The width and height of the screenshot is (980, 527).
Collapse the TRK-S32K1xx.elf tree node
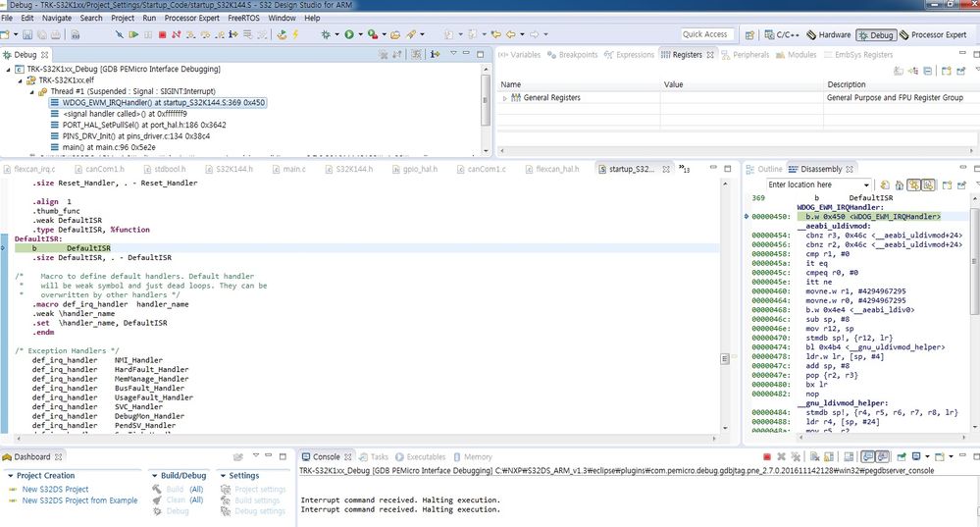pos(20,80)
